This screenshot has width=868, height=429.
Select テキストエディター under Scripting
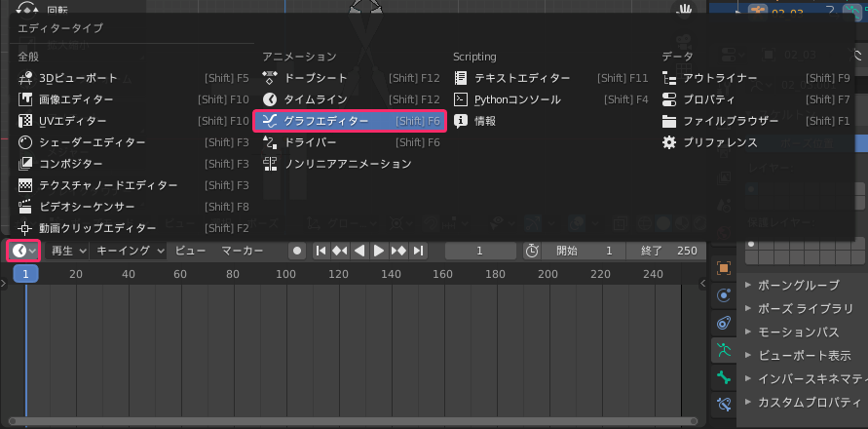pos(550,78)
